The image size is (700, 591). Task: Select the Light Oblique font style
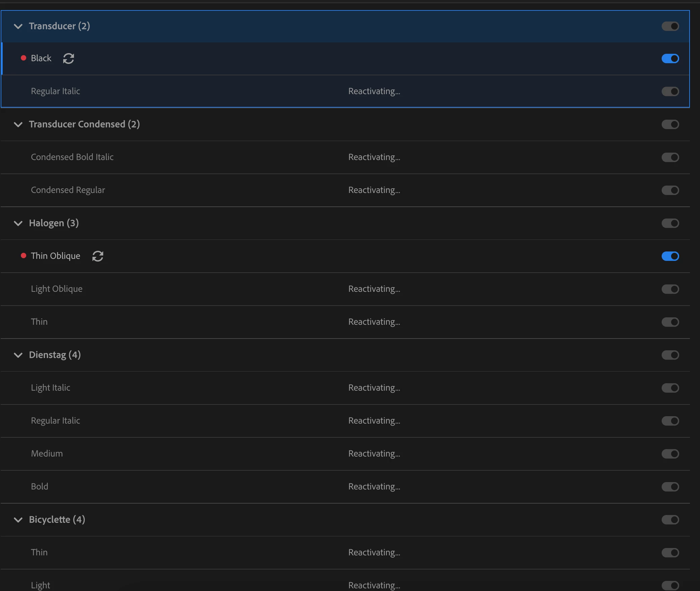(x=56, y=289)
